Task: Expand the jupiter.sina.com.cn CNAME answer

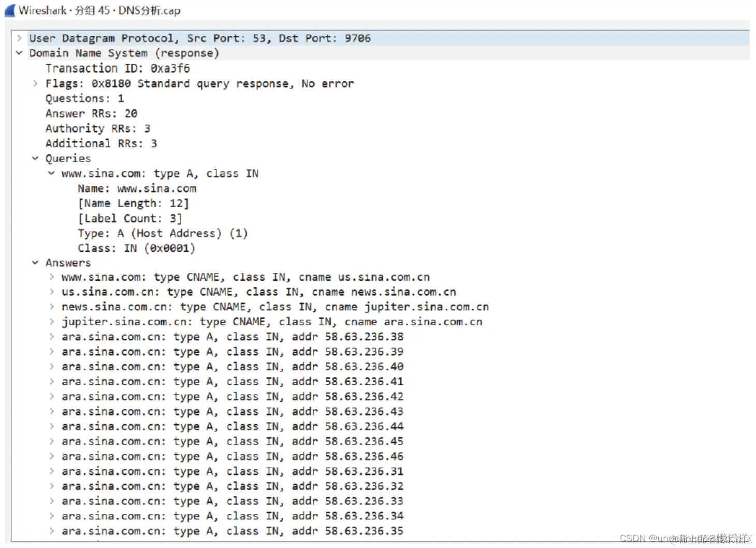Action: 52,322
